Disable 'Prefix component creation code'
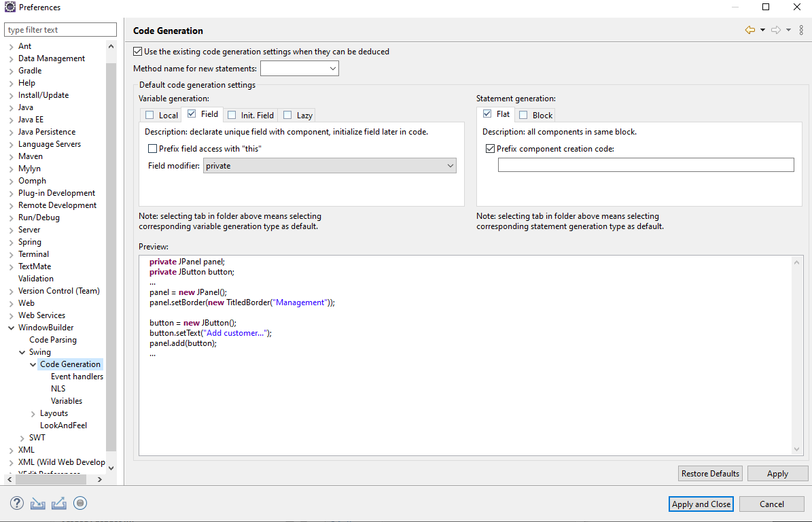 point(491,148)
